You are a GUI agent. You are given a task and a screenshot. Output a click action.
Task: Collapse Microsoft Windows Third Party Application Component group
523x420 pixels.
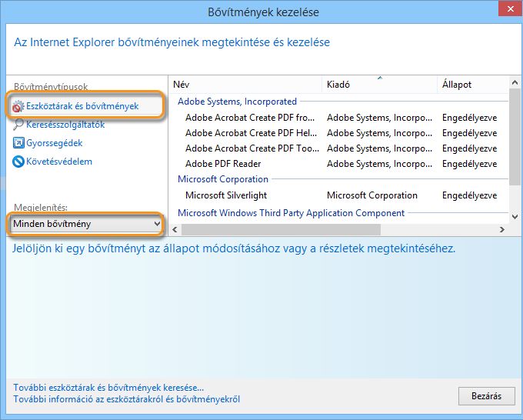[291, 213]
